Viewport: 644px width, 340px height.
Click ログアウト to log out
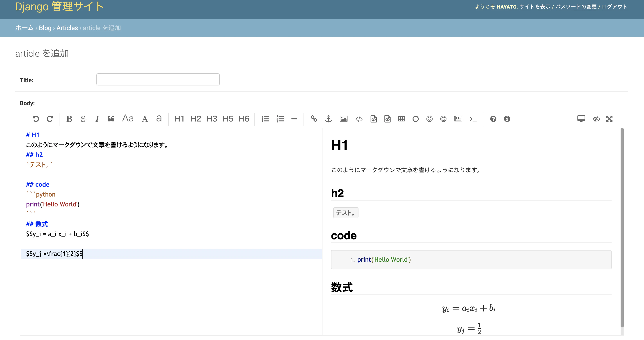coord(615,7)
